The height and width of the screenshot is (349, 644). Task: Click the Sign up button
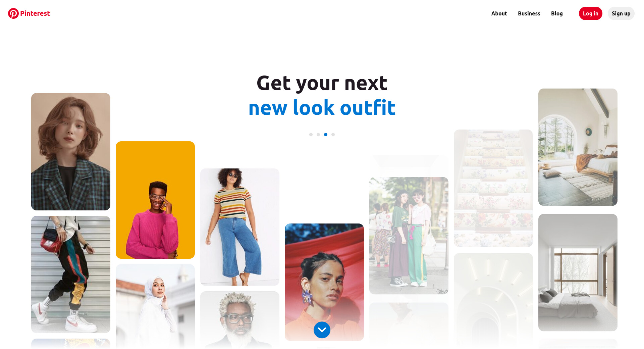(x=621, y=13)
